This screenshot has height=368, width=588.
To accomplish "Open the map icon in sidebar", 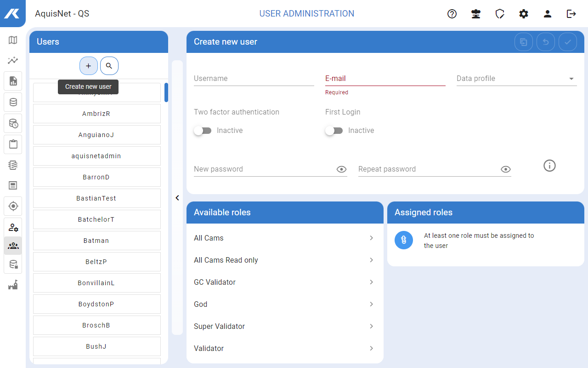I will pyautogui.click(x=13, y=40).
